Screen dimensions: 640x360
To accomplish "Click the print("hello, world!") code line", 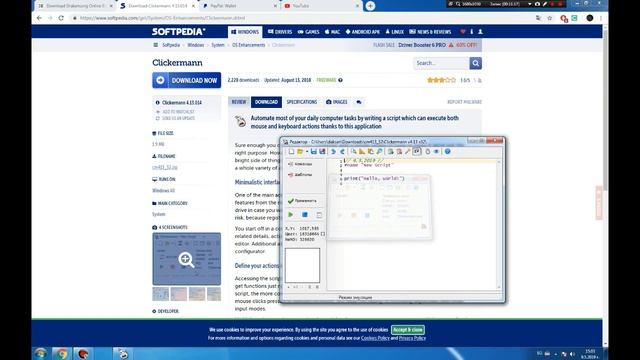I will click(374, 178).
